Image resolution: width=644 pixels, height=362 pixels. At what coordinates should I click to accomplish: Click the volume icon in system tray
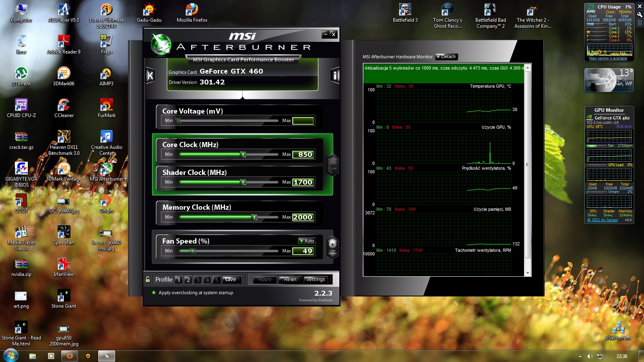[590, 356]
